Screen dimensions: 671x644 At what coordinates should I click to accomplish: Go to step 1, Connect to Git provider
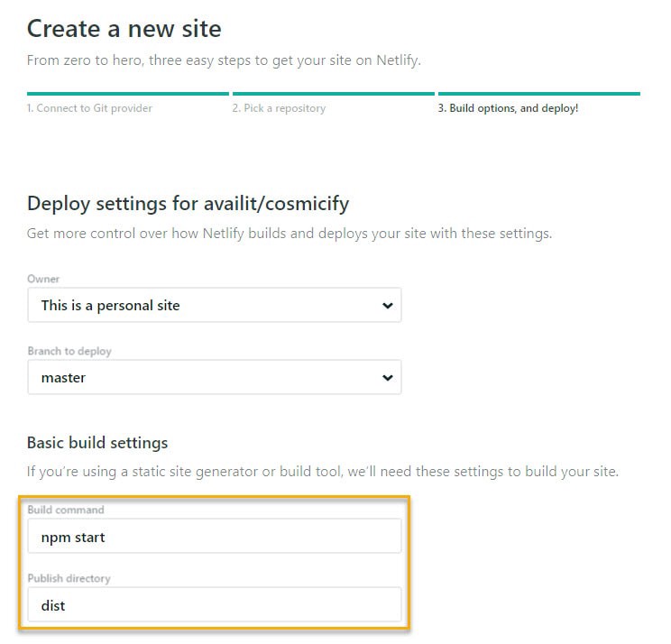[89, 108]
